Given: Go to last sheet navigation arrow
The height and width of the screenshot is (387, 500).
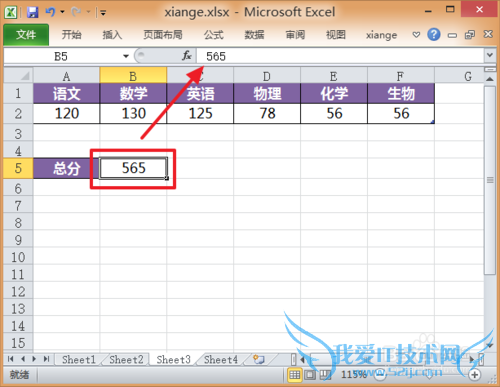Looking at the screenshot, I should pyautogui.click(x=46, y=359).
